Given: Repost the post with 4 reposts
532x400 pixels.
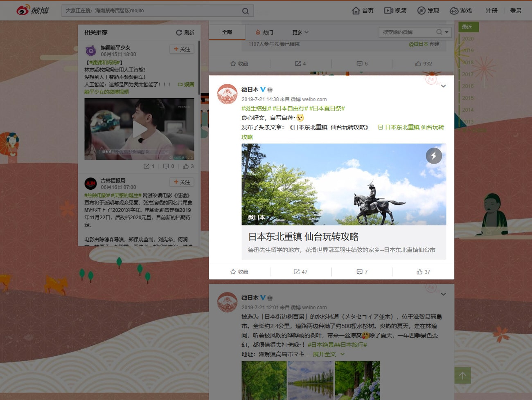Looking at the screenshot, I should click(x=300, y=63).
